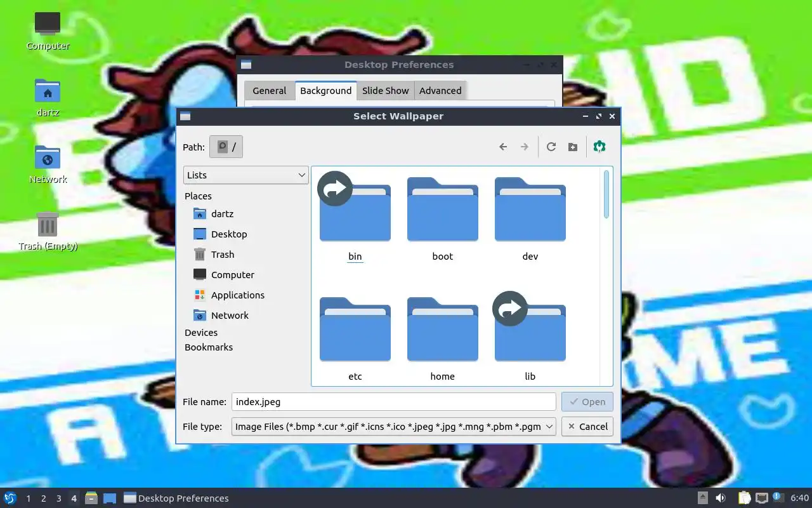Select the bin folder icon
The height and width of the screenshot is (508, 812).
(x=355, y=210)
